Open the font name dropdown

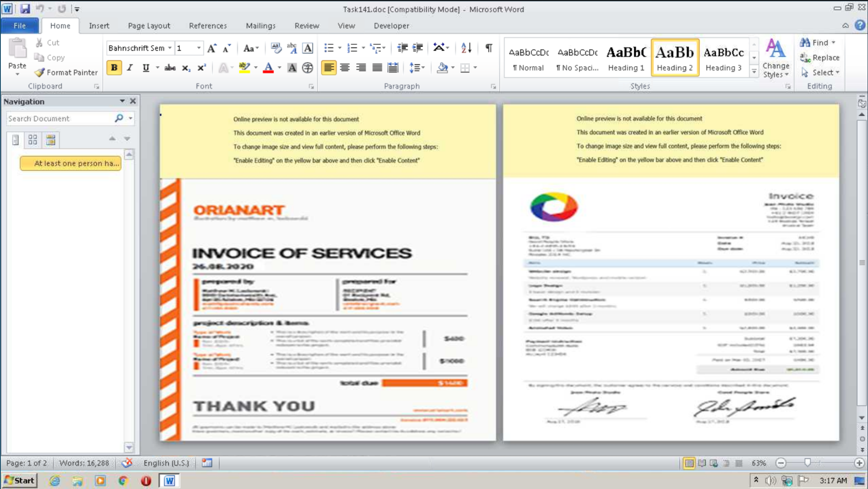(x=170, y=48)
